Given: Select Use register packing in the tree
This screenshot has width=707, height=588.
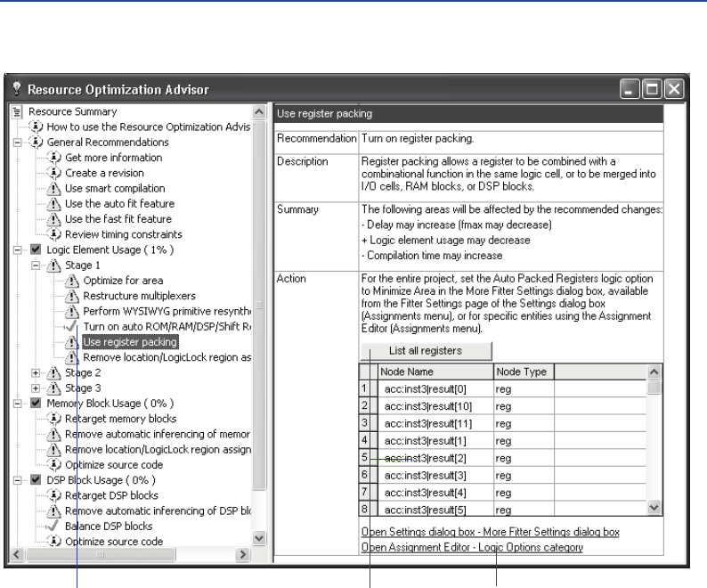Looking at the screenshot, I should click(129, 342).
